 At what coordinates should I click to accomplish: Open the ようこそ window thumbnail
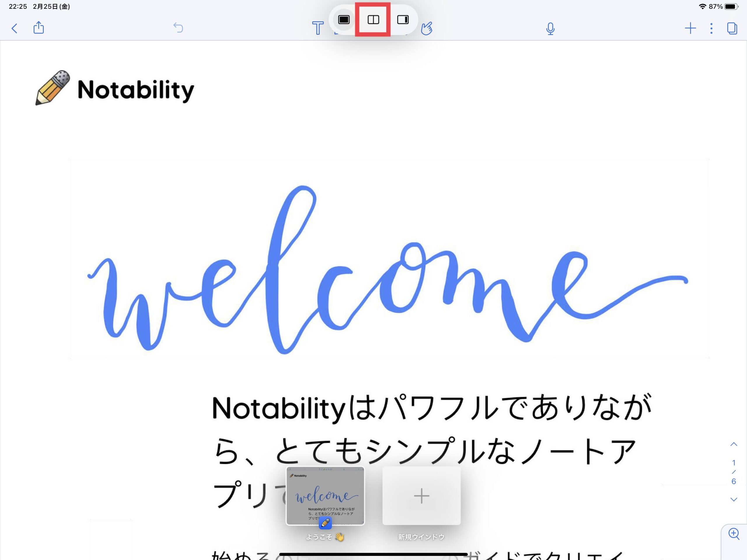pyautogui.click(x=325, y=496)
